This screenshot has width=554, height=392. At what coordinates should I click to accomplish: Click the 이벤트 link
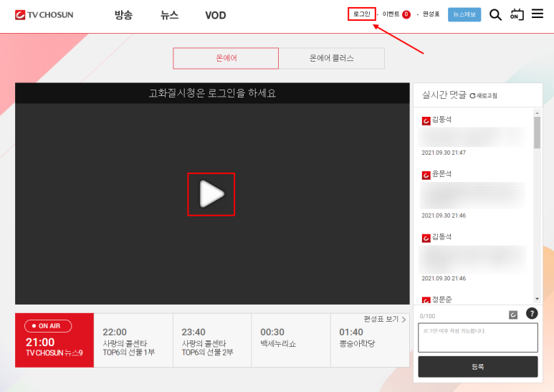point(391,14)
